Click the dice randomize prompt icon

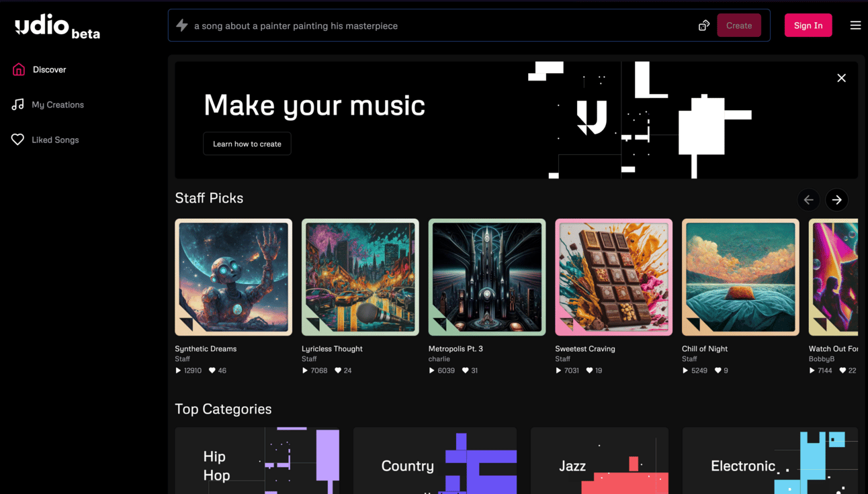704,26
